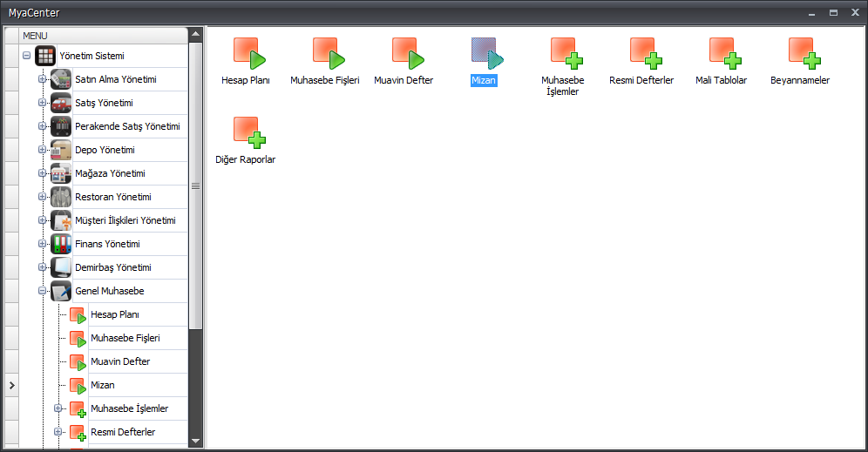Screen dimensions: 868x452
Task: Click the Muavin Defter icon in the tree
Action: (78, 362)
